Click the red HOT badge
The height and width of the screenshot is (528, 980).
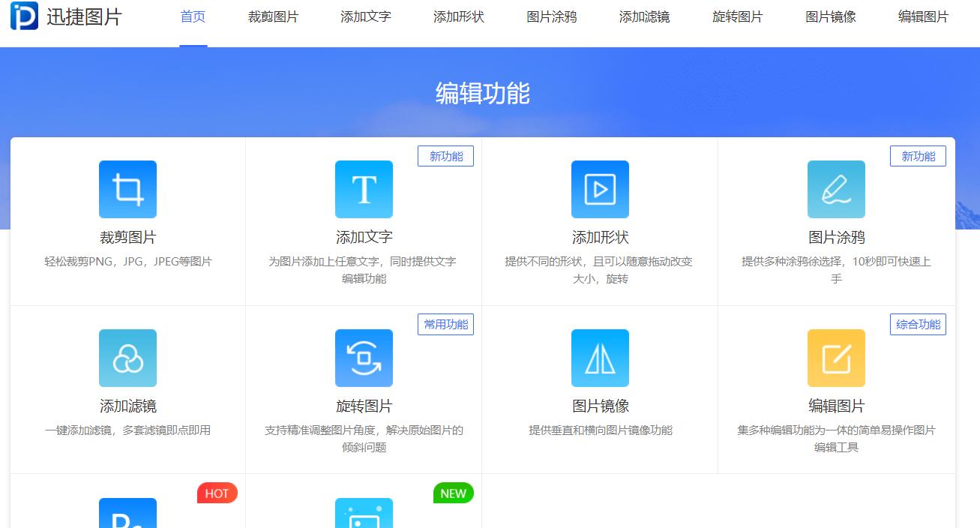coord(217,493)
